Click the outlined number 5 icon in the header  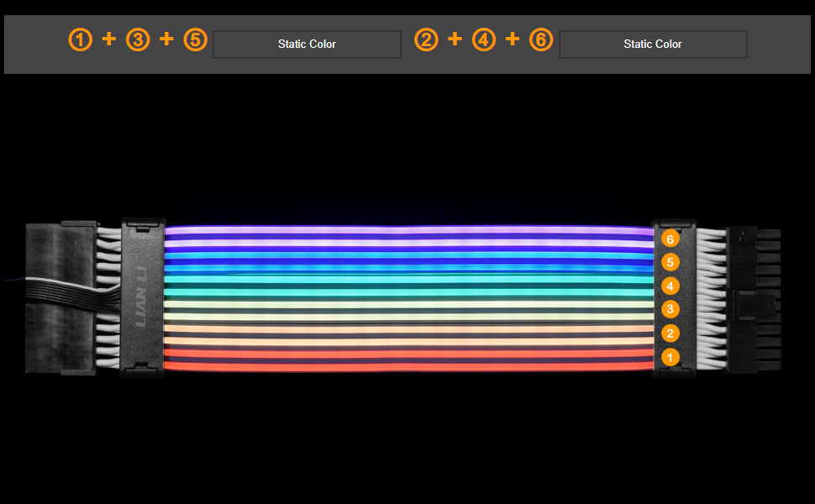[x=196, y=40]
